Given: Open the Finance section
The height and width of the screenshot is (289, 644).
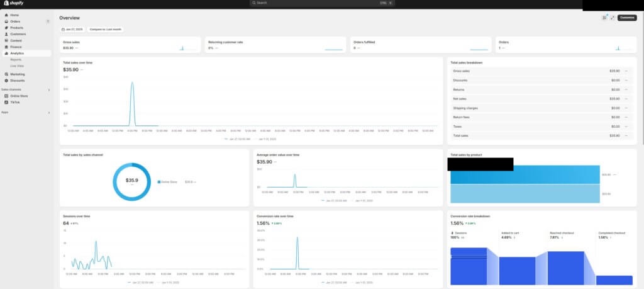Looking at the screenshot, I should (16, 47).
